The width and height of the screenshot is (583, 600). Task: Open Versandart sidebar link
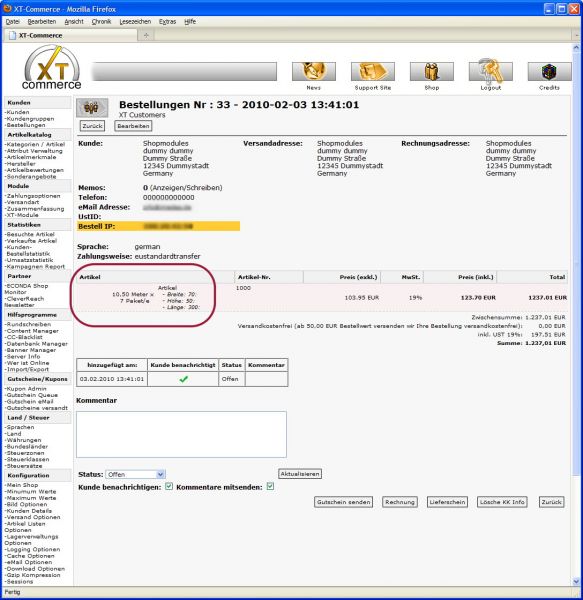[x=22, y=202]
